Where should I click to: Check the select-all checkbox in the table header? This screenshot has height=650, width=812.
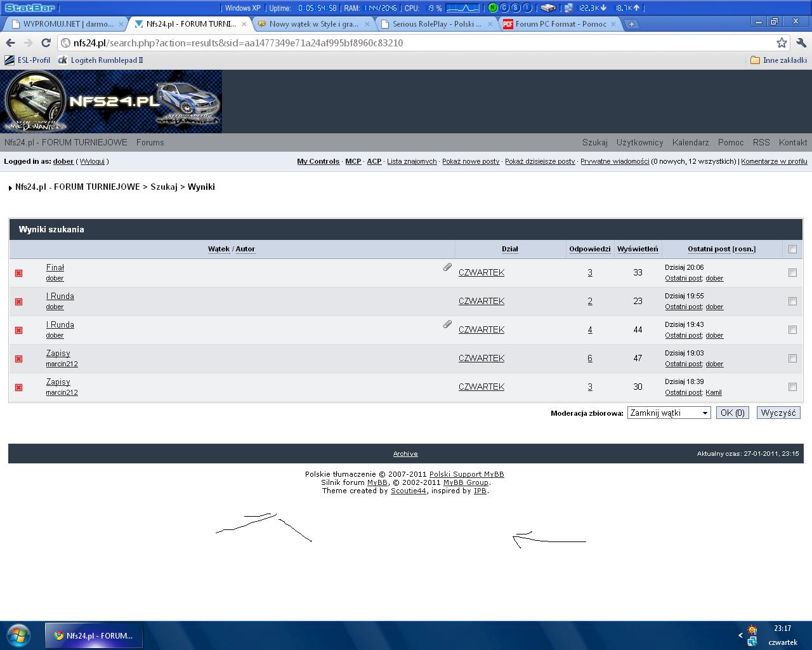(792, 249)
